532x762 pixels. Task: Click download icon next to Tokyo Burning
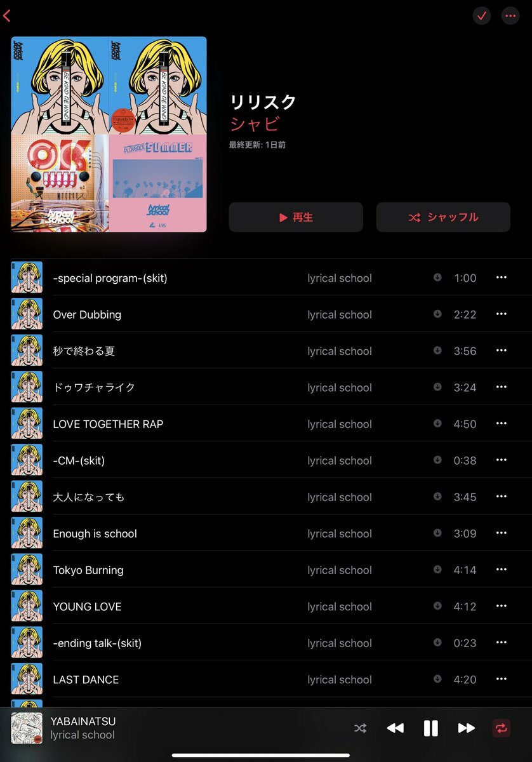click(437, 570)
